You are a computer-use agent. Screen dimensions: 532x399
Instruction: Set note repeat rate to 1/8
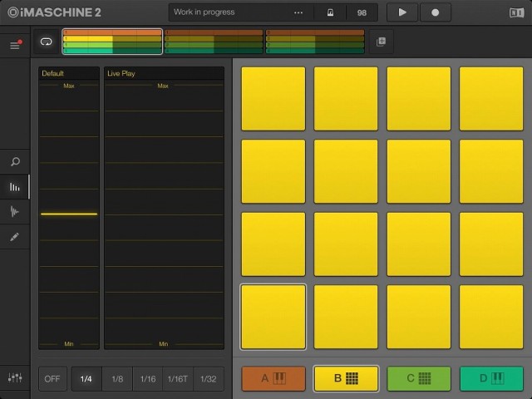(117, 379)
